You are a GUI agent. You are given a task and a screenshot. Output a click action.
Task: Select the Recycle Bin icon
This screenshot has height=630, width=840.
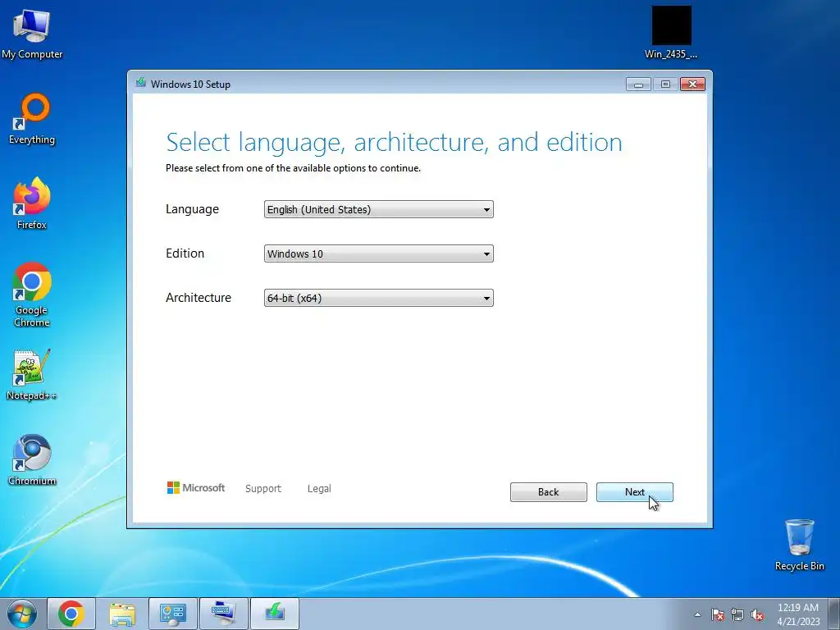pyautogui.click(x=799, y=545)
